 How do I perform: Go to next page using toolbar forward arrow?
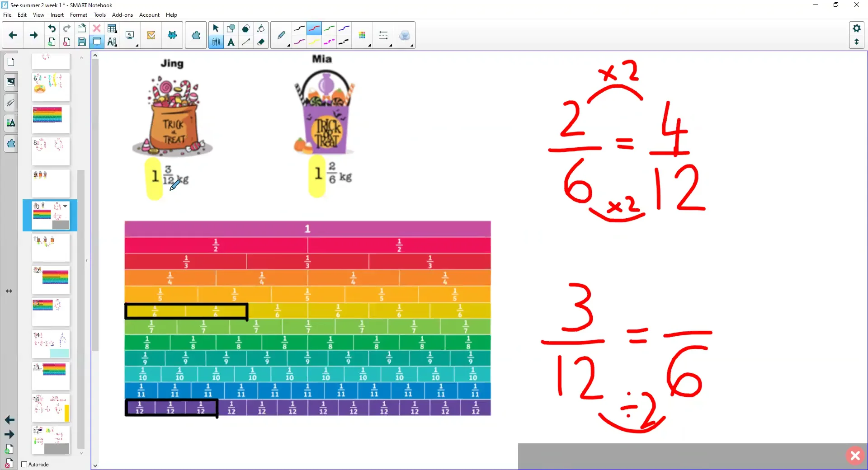[33, 35]
